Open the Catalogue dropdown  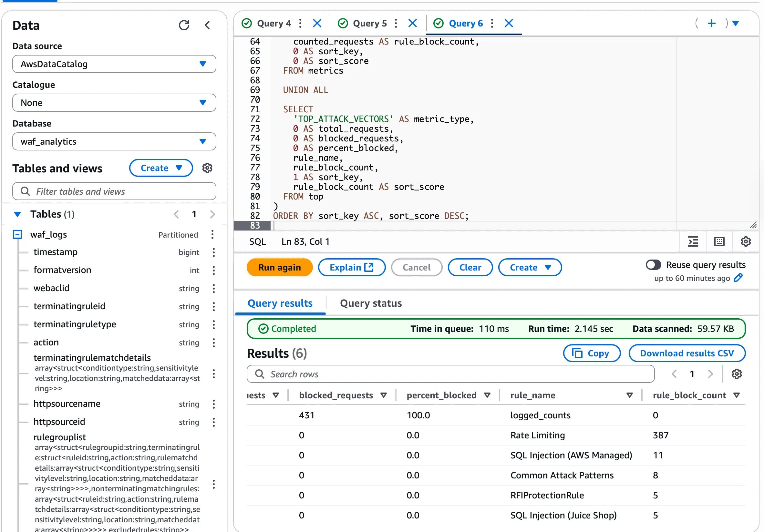114,102
